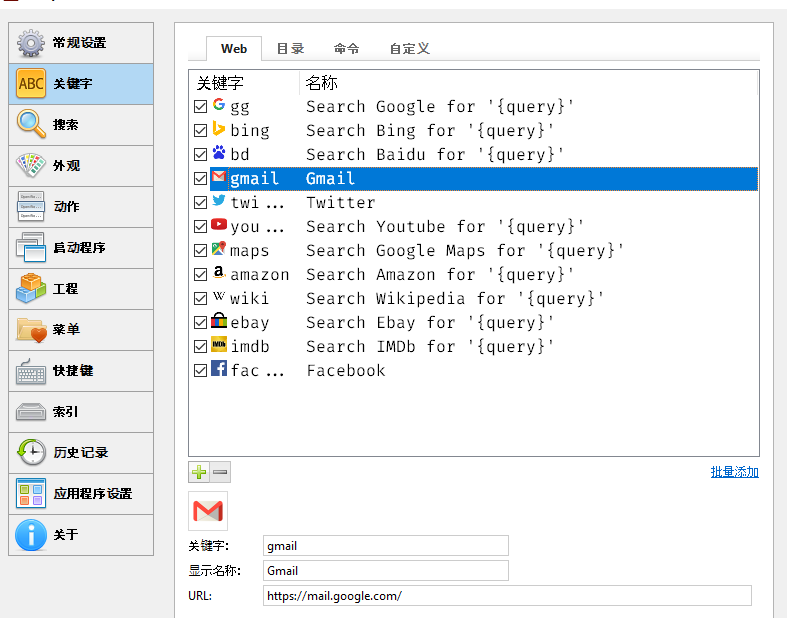This screenshot has width=787, height=618.
Task: Switch to the 自定义 tab
Action: 410,48
